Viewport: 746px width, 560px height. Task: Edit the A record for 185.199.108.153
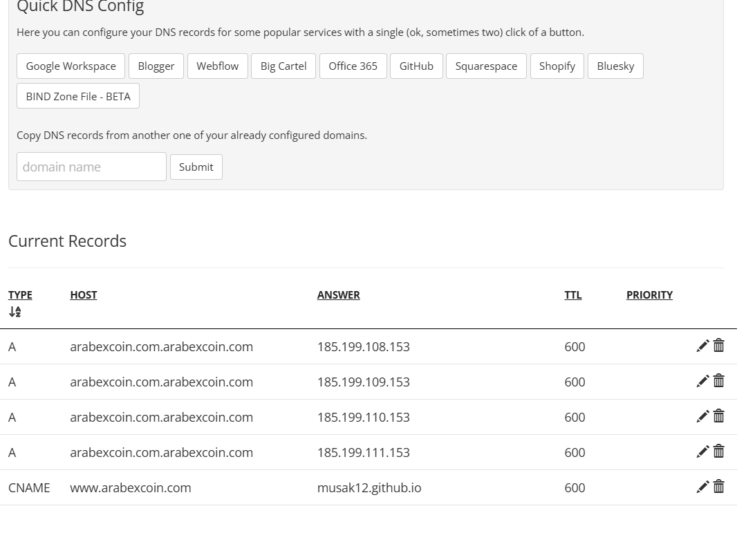(x=702, y=346)
